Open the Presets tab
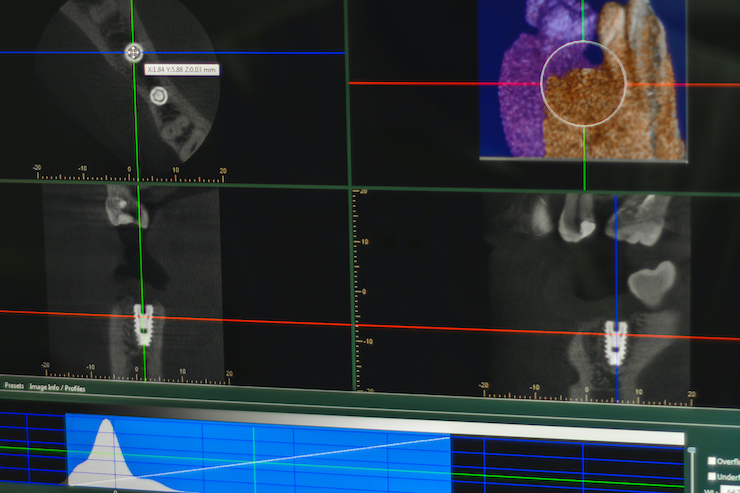The width and height of the screenshot is (740, 493). click(x=14, y=385)
